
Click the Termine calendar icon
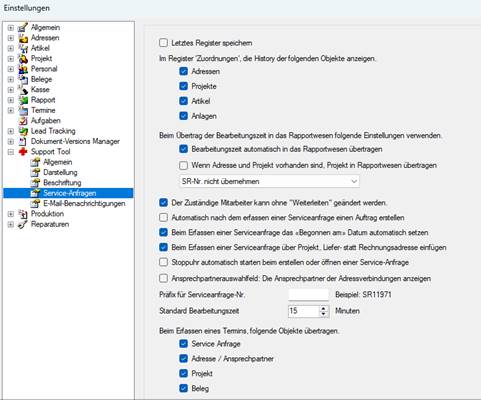coord(23,110)
